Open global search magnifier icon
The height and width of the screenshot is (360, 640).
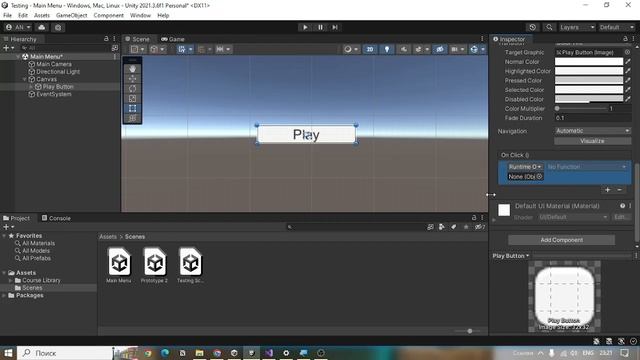pyautogui.click(x=549, y=27)
